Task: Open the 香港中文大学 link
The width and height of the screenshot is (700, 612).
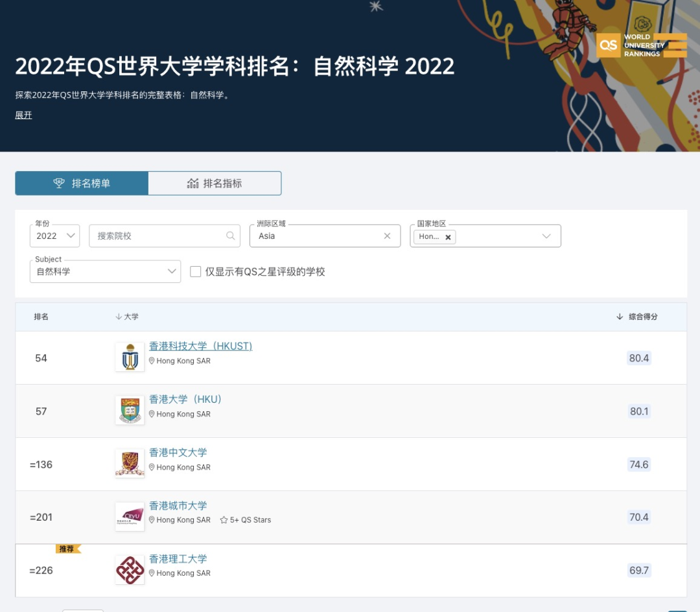Action: coord(178,452)
